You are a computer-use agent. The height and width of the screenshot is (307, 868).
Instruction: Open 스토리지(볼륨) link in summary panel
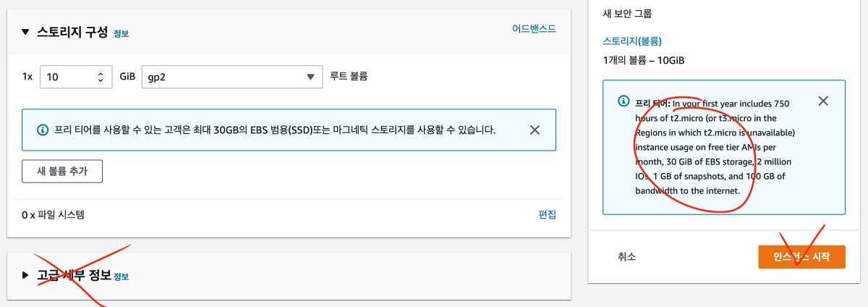[631, 41]
